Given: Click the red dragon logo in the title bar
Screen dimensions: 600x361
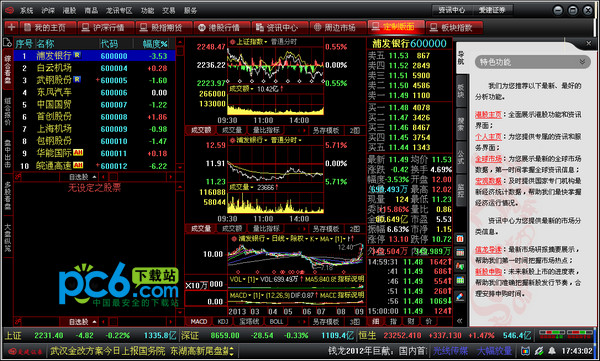Looking at the screenshot, I should click(x=9, y=10).
